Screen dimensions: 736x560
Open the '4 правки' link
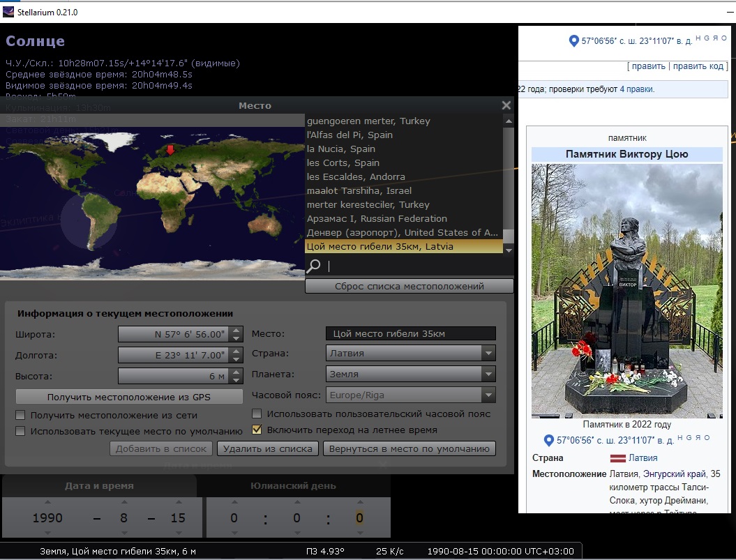(x=636, y=89)
